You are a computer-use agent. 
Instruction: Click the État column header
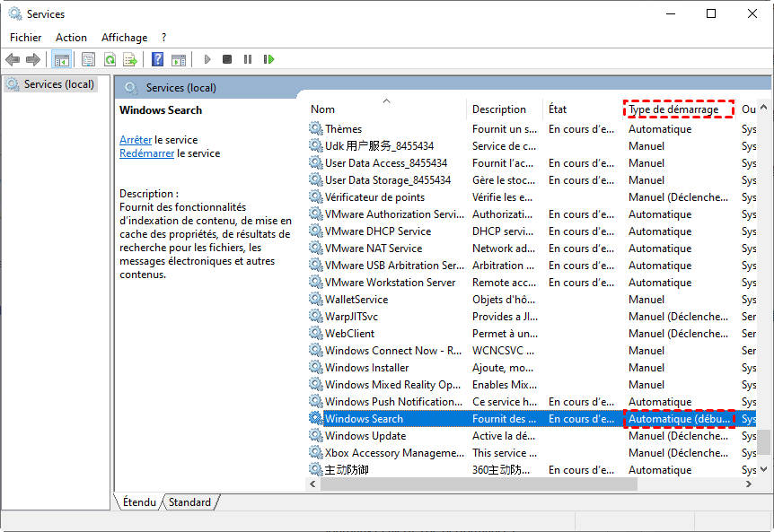[558, 109]
